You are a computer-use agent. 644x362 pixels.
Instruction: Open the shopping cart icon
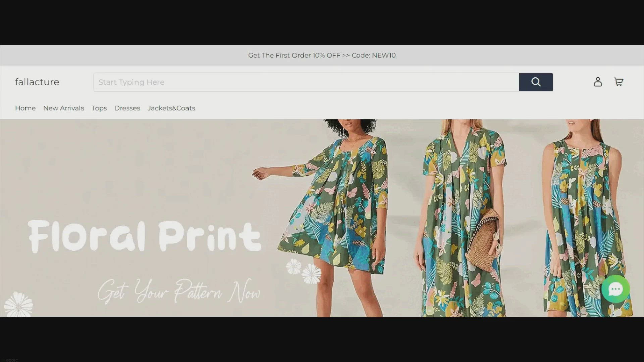pos(619,82)
